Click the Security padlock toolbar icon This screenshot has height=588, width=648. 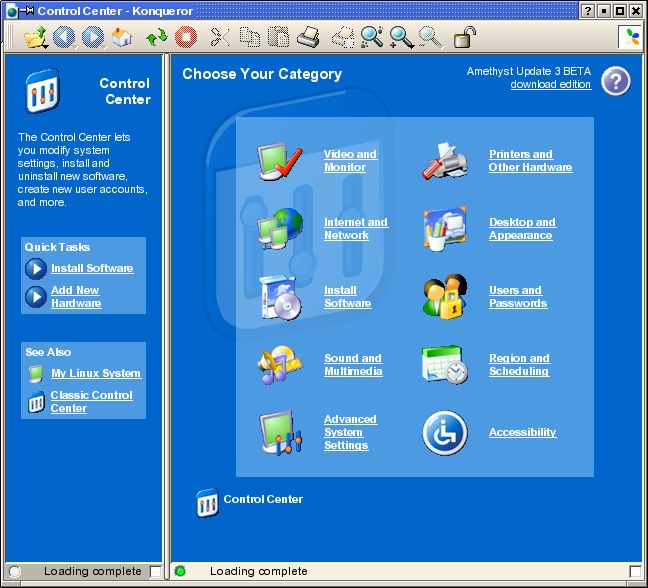pos(465,37)
